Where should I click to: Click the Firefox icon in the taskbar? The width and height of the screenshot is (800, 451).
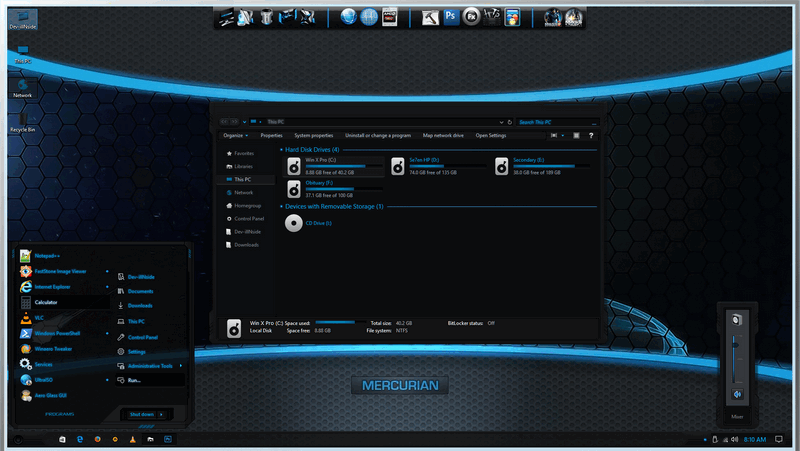(97, 439)
